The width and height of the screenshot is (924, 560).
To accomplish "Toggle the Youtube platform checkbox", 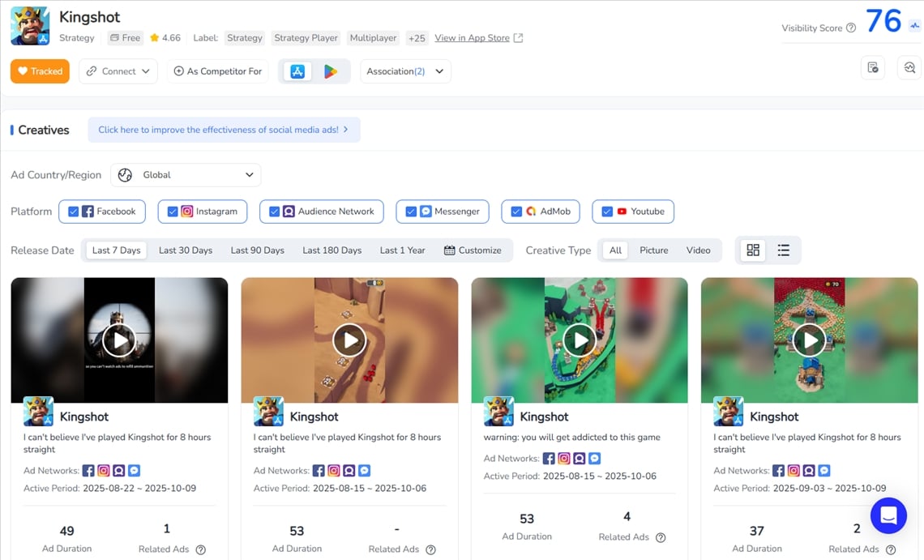I will [607, 212].
